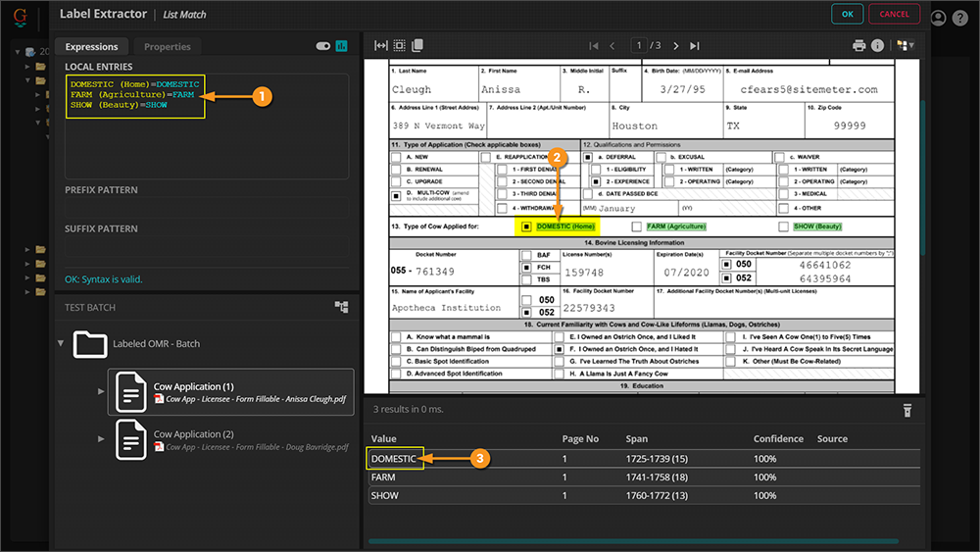Toggle the switch next to the Properties tab
The image size is (980, 552).
(x=322, y=46)
